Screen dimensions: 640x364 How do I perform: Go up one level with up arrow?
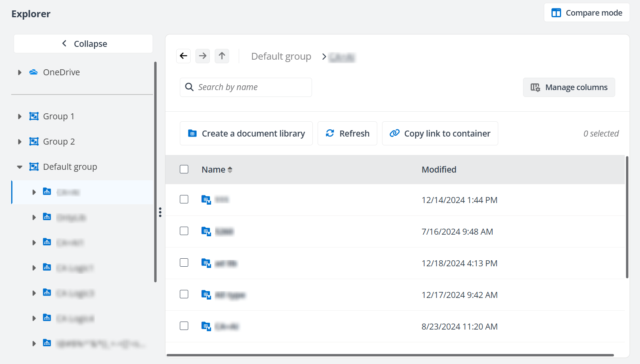(222, 56)
